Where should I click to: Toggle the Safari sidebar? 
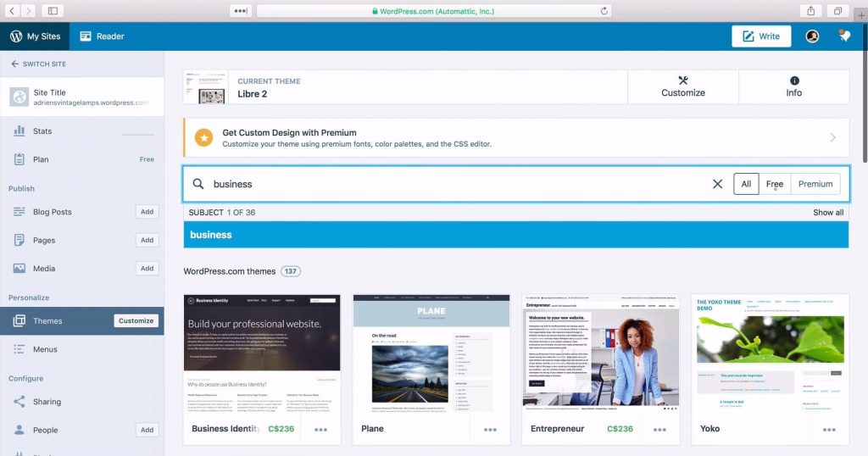pyautogui.click(x=53, y=10)
